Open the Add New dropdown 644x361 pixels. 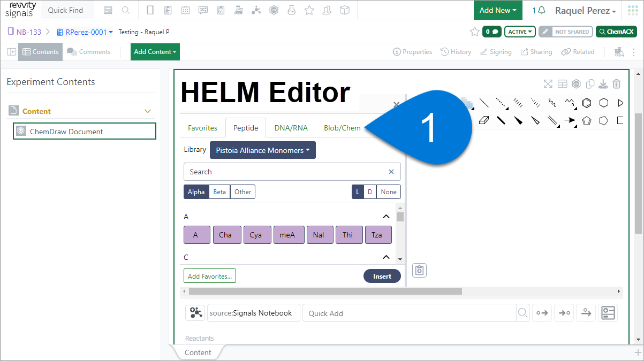[498, 10]
